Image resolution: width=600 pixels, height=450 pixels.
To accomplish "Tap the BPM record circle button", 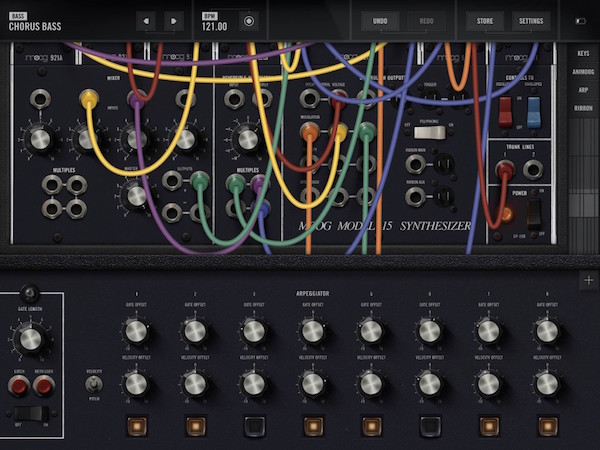I will (249, 21).
